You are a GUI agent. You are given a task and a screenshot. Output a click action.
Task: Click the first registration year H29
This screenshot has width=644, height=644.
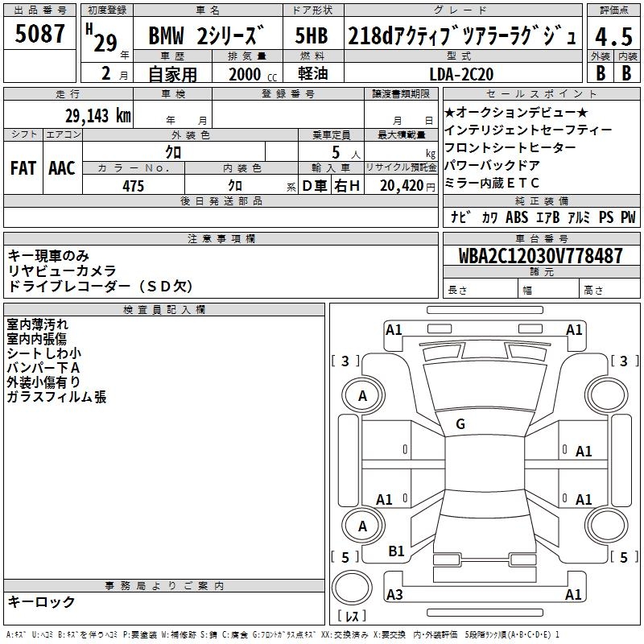tap(102, 38)
